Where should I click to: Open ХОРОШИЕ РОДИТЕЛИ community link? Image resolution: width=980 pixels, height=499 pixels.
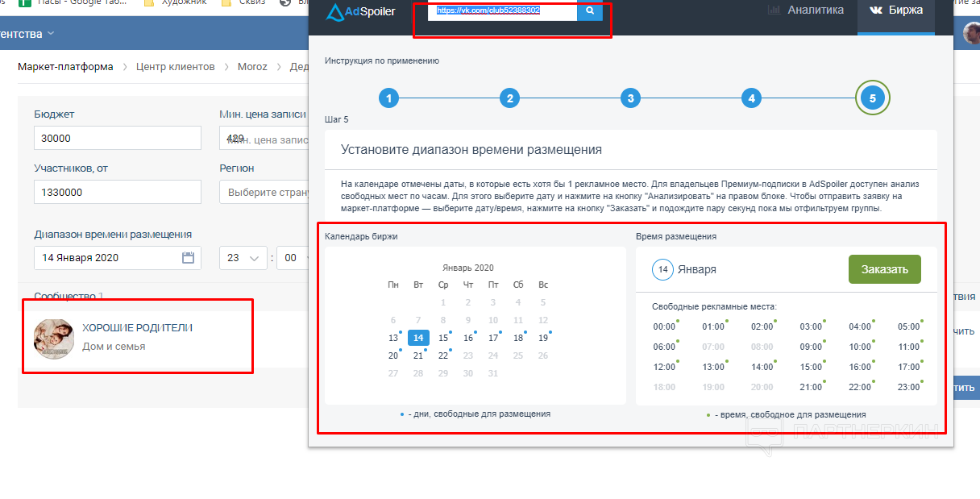[x=137, y=328]
